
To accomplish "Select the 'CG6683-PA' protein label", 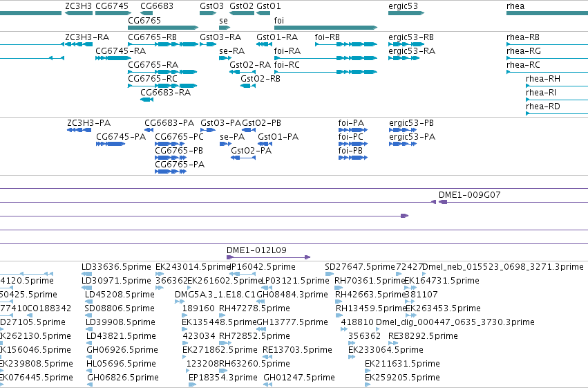I will coord(169,123).
